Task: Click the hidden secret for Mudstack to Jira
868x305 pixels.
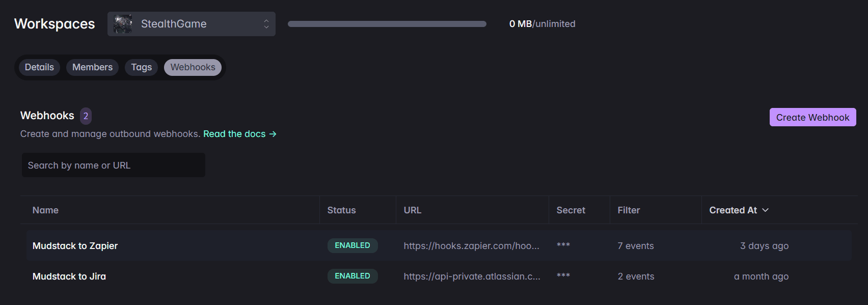Action: coord(563,276)
